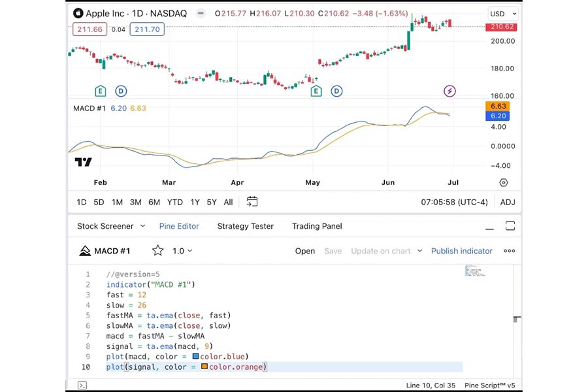Screen dimensions: 588x392
Task: Select the All time range
Action: click(228, 202)
